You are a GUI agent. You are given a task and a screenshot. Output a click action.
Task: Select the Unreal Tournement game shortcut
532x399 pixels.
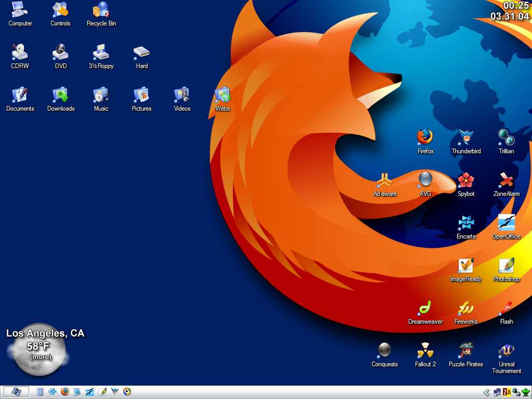[x=507, y=358]
